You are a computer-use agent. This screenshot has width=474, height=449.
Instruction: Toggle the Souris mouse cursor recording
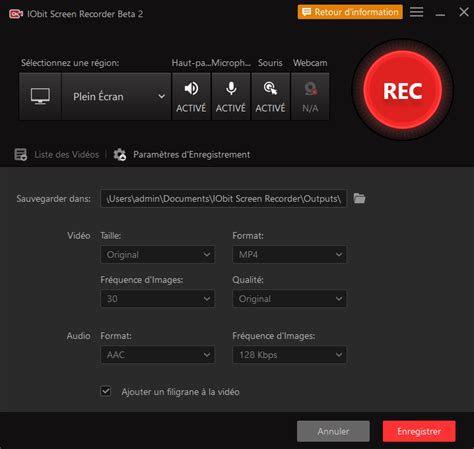270,96
